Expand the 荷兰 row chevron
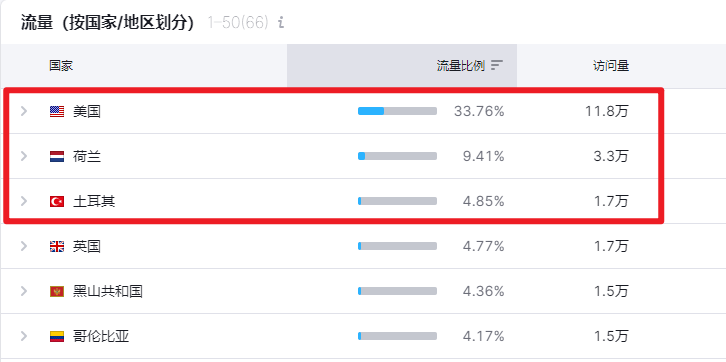Image resolution: width=726 pixels, height=362 pixels. pyautogui.click(x=24, y=156)
